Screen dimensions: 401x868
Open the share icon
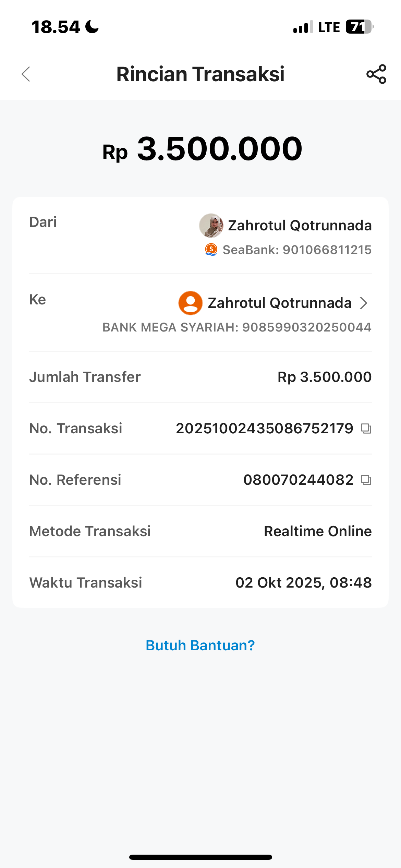(x=376, y=74)
